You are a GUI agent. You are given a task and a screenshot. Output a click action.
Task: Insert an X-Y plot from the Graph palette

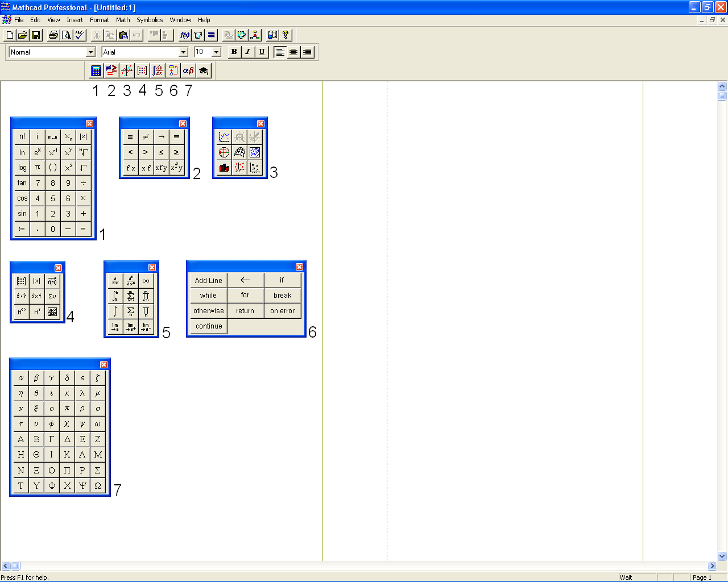(224, 137)
